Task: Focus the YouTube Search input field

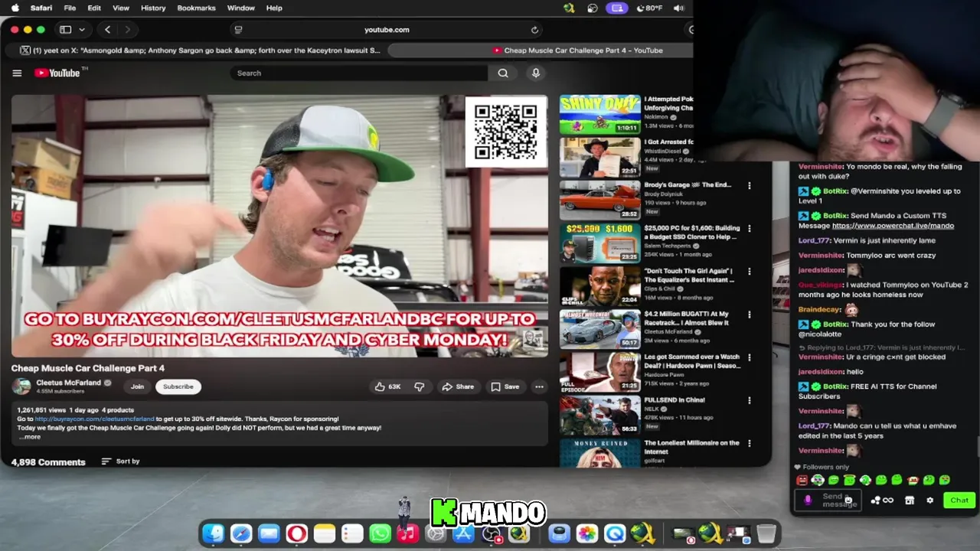Action: (358, 73)
